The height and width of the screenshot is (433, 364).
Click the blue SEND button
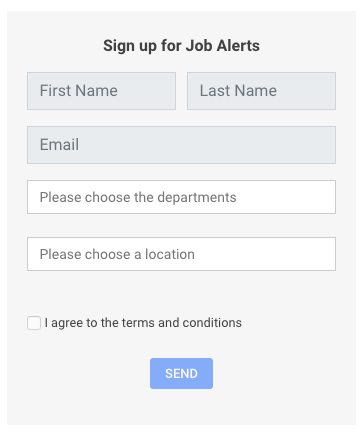click(x=181, y=373)
